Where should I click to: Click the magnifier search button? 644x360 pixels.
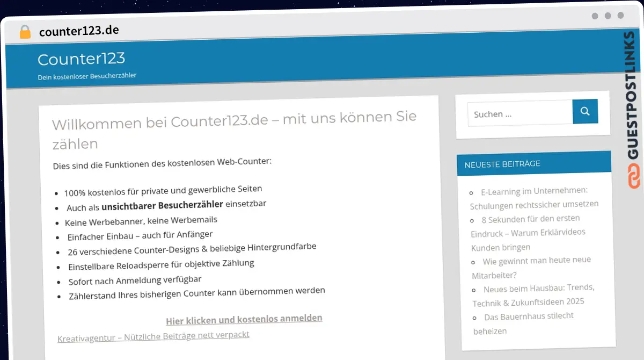(x=585, y=112)
